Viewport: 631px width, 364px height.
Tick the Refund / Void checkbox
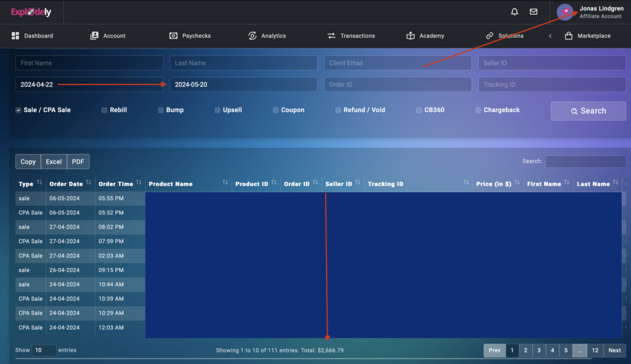[338, 110]
